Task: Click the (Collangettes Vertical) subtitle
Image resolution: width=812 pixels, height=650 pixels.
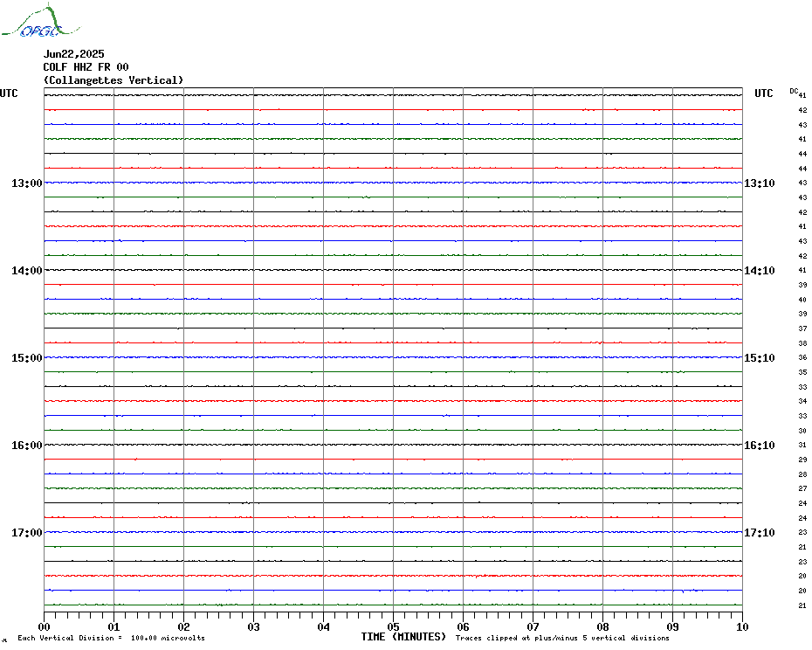Action: tap(114, 80)
